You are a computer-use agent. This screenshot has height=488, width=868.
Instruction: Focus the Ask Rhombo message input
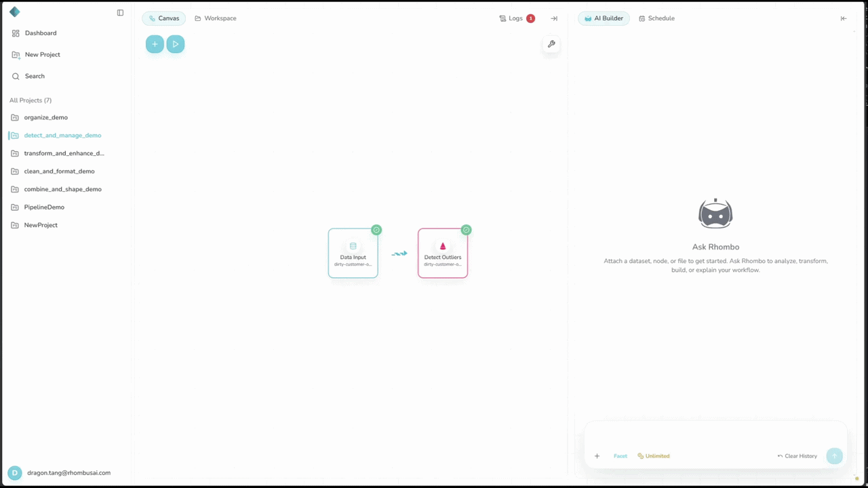[715, 434]
